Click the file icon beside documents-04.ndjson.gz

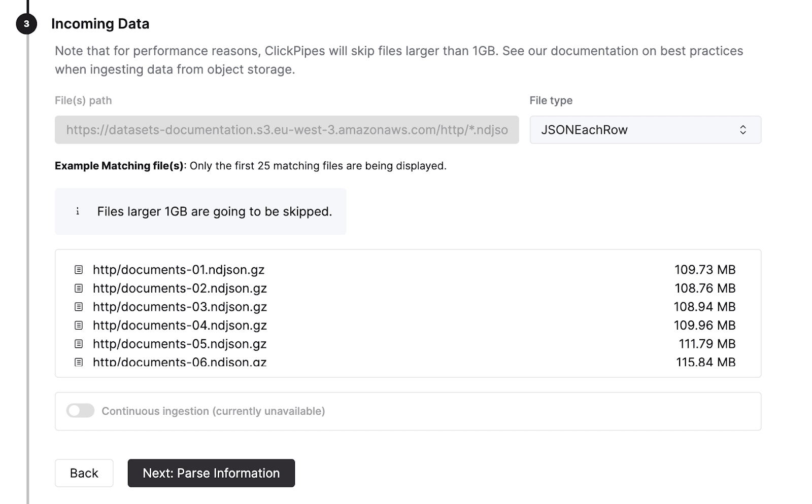[79, 325]
